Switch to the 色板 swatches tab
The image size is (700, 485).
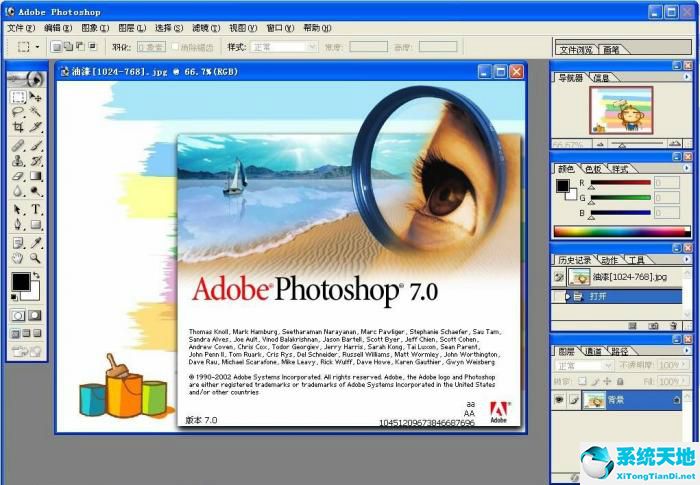point(593,169)
